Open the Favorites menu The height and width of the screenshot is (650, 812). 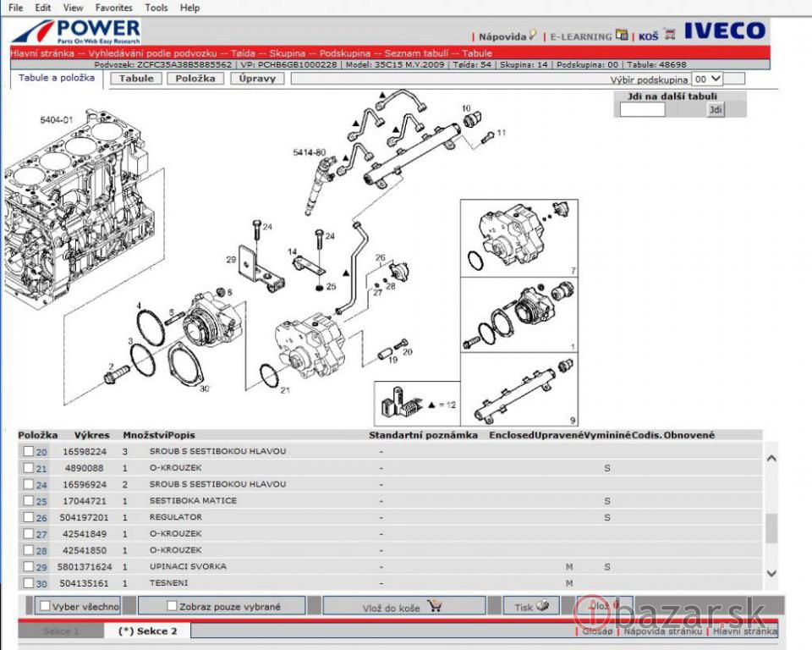point(113,8)
